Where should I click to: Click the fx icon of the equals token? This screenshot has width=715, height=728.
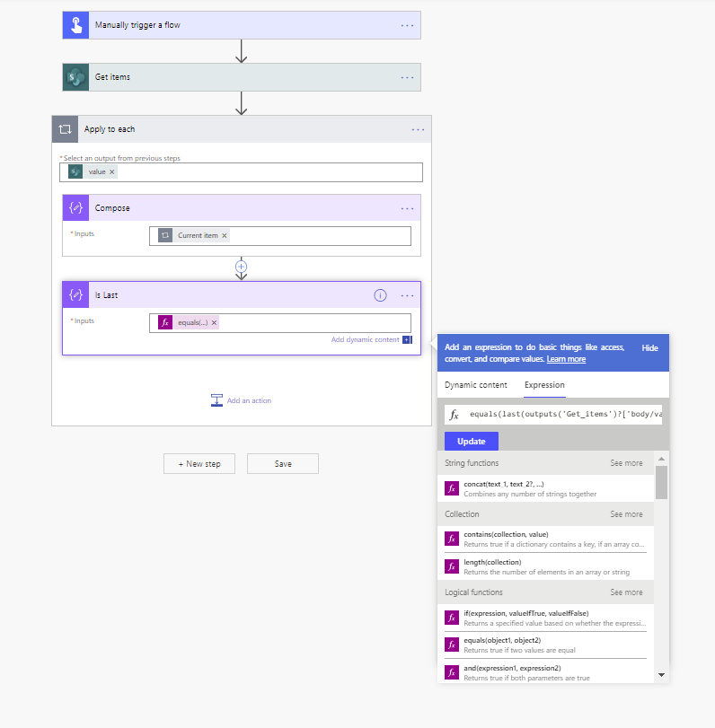(x=165, y=322)
